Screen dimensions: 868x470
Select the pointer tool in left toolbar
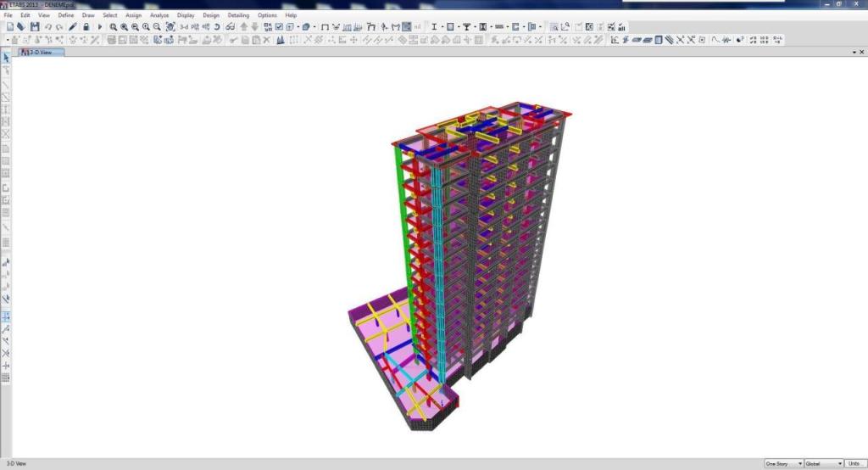tap(6, 58)
